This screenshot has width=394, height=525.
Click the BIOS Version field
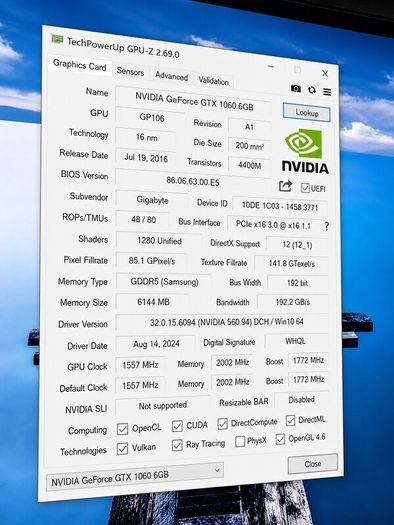(x=193, y=181)
